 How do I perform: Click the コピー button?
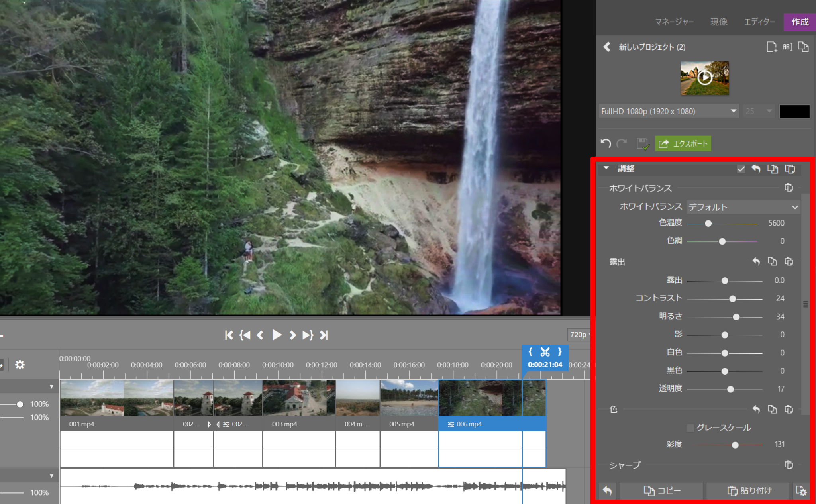(x=661, y=491)
